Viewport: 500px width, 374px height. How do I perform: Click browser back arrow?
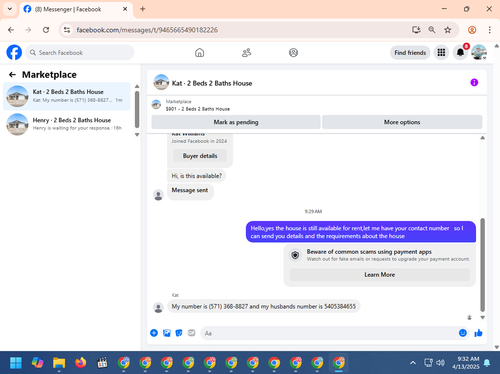tap(11, 30)
